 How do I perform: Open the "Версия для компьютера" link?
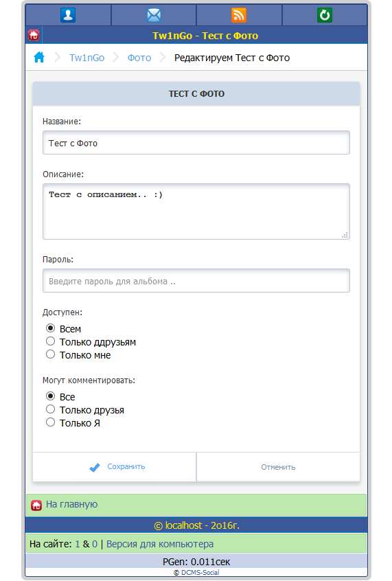[x=160, y=544]
